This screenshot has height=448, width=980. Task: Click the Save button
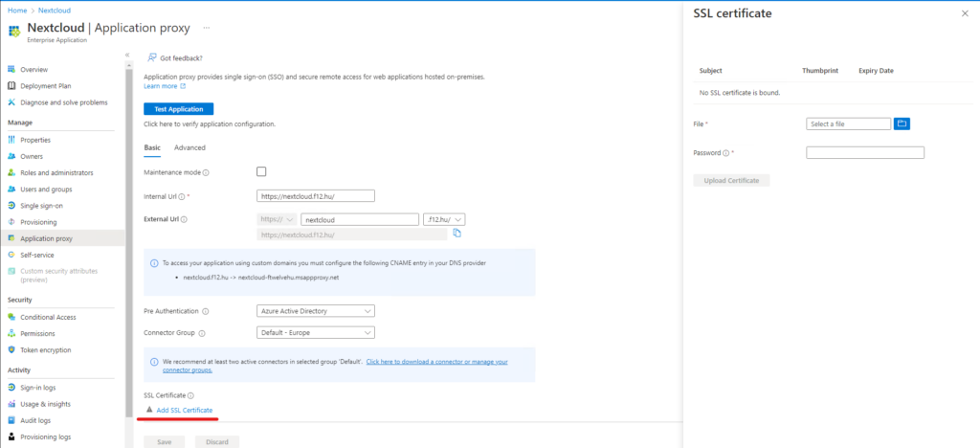(165, 441)
